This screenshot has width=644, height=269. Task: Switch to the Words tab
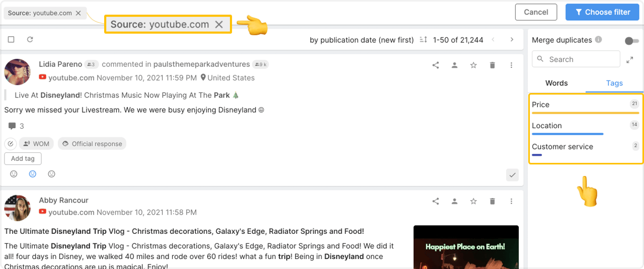556,83
